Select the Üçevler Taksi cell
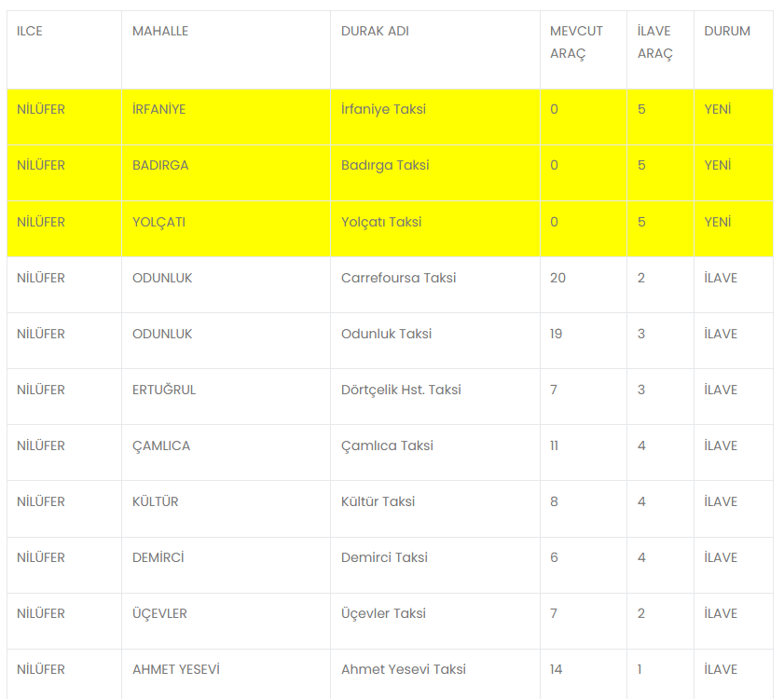Image resolution: width=784 pixels, height=699 pixels. coord(383,613)
